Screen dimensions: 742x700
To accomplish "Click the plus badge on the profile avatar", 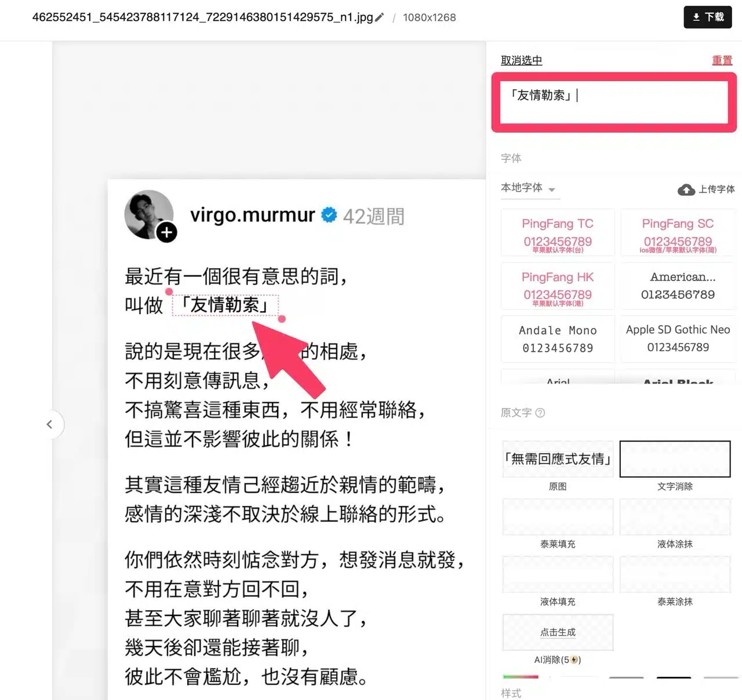I will tap(167, 232).
